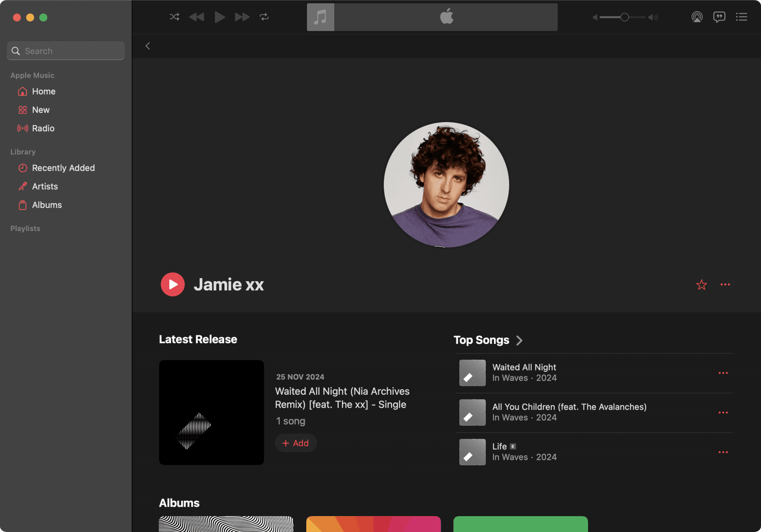Open the Radio section in the sidebar
Screen dimensions: 761x532
(x=43, y=128)
